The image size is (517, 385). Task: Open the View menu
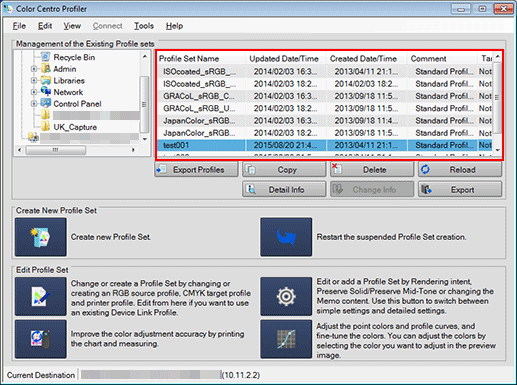click(x=72, y=26)
